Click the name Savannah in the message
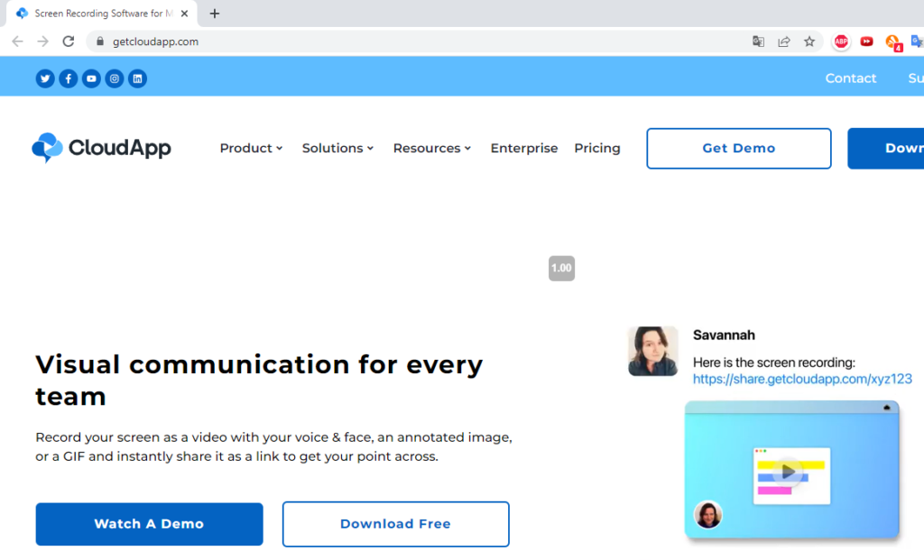 tap(724, 335)
